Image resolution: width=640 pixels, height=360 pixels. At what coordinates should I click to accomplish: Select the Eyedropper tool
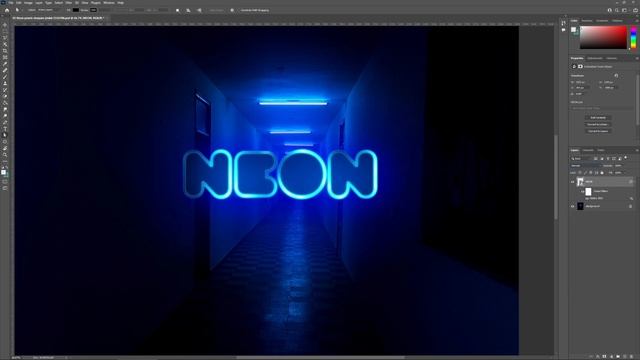tap(5, 64)
